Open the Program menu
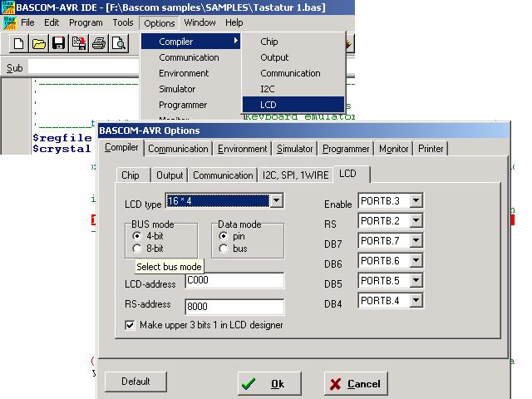The width and height of the screenshot is (532, 399). (x=86, y=22)
